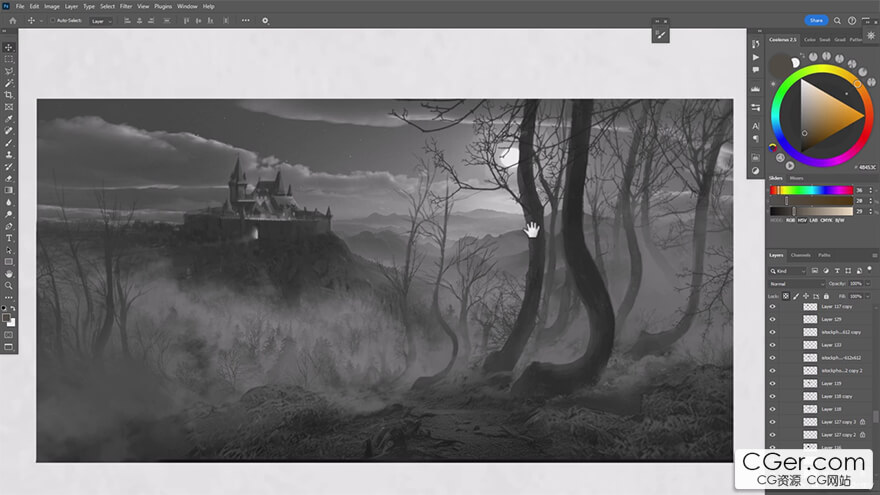Viewport: 880px width, 495px height.
Task: Open the History panel icon
Action: coord(755,44)
